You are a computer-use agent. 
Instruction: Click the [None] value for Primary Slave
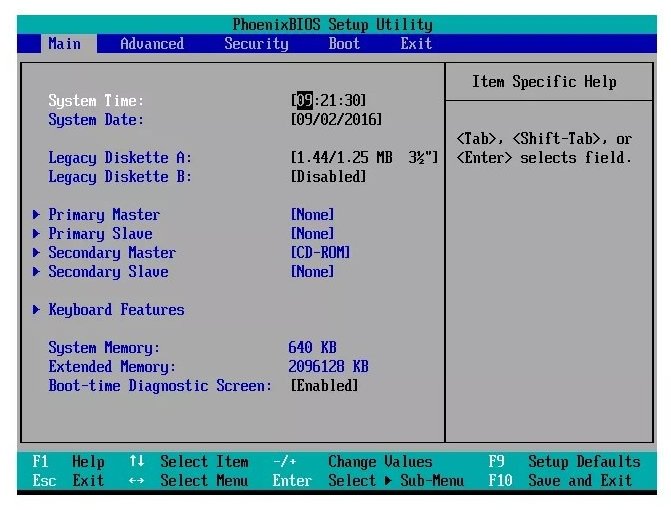point(312,233)
